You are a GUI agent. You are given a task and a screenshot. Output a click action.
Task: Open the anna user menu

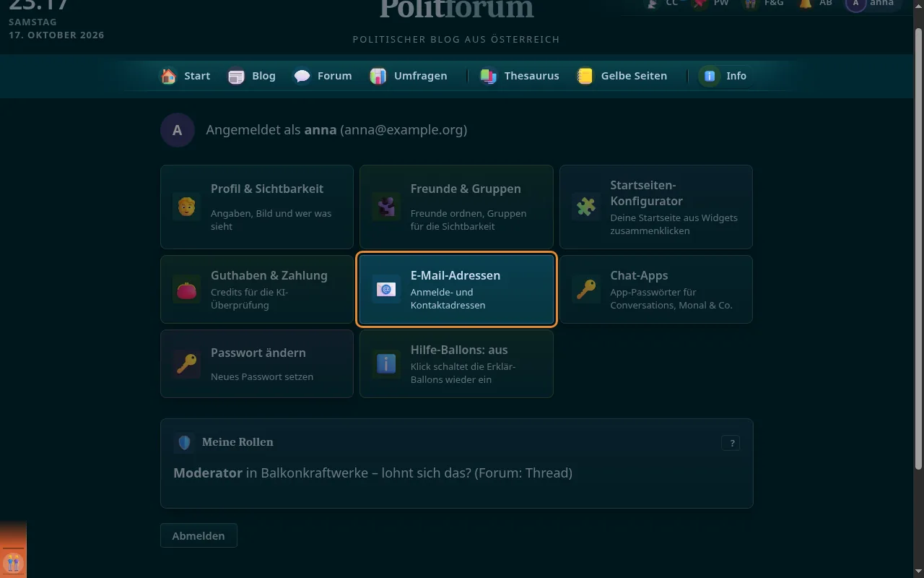(873, 4)
